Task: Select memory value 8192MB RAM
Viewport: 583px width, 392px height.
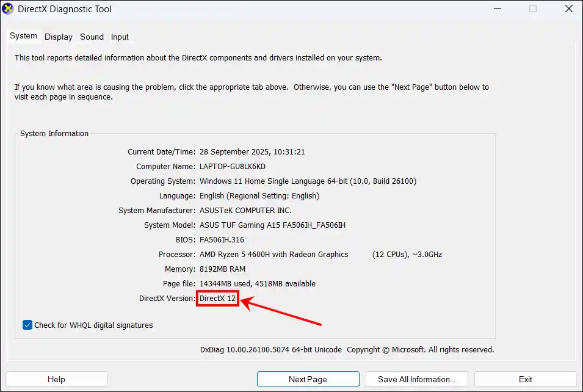Action: pyautogui.click(x=222, y=269)
